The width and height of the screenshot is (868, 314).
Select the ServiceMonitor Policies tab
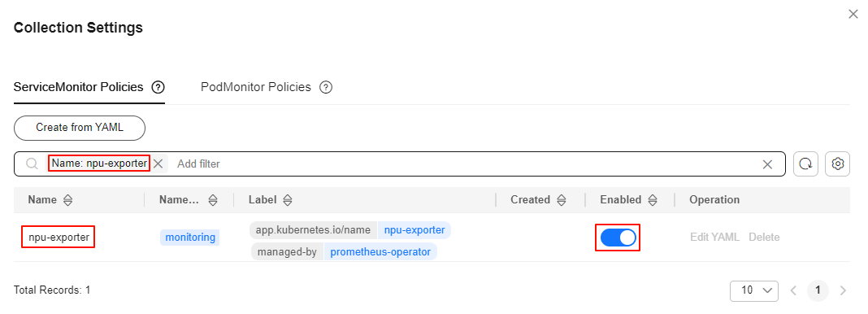[78, 88]
